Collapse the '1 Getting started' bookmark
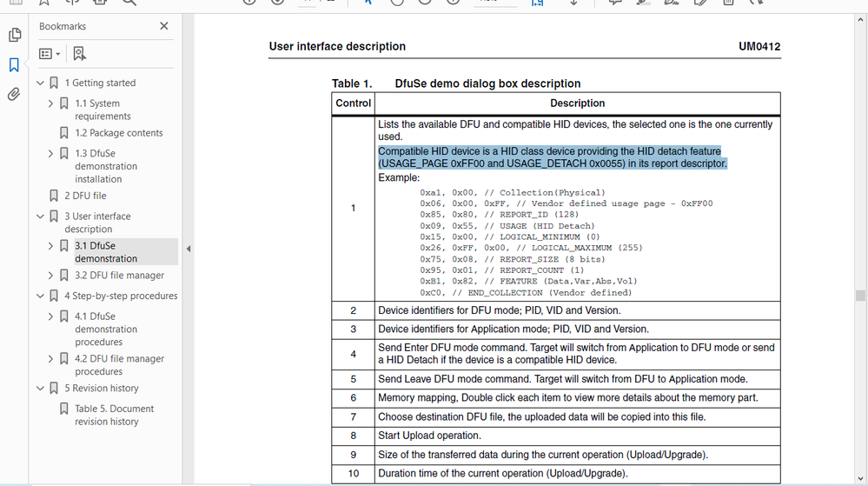This screenshot has height=486, width=868. click(40, 83)
